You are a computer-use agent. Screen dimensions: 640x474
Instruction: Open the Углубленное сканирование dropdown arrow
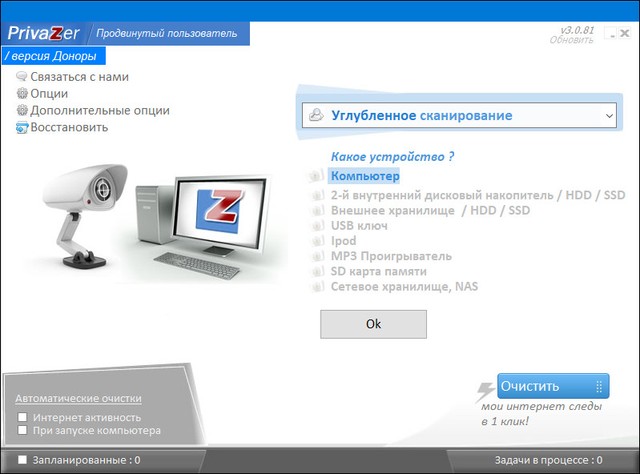click(x=609, y=116)
